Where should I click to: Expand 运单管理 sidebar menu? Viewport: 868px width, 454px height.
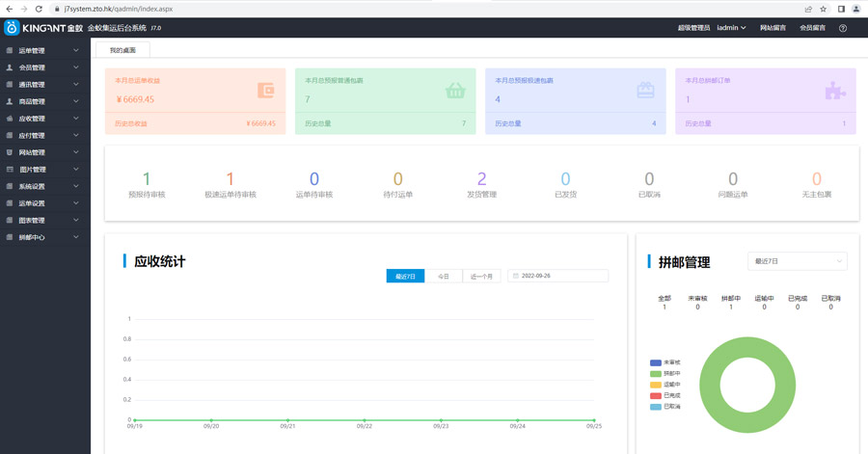pyautogui.click(x=43, y=51)
